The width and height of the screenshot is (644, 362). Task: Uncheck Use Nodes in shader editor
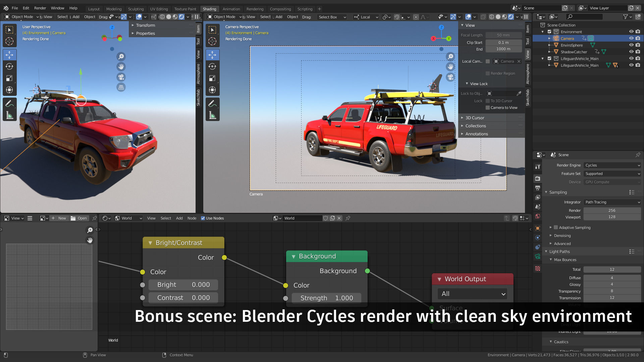(x=203, y=218)
